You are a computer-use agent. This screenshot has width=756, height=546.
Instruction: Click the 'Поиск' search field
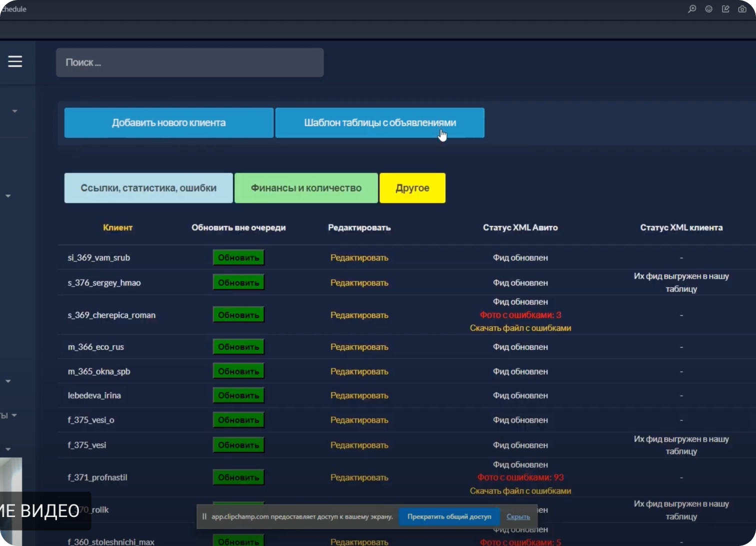(190, 62)
